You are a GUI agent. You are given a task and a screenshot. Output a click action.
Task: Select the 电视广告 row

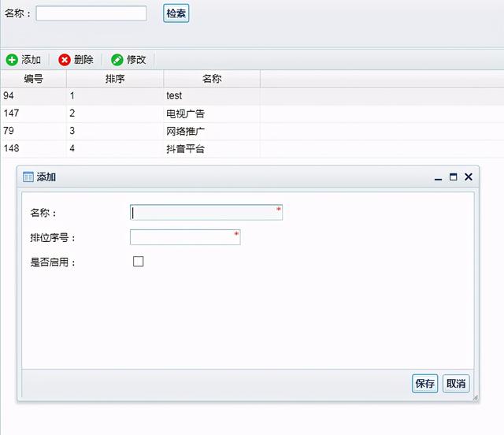pos(252,113)
